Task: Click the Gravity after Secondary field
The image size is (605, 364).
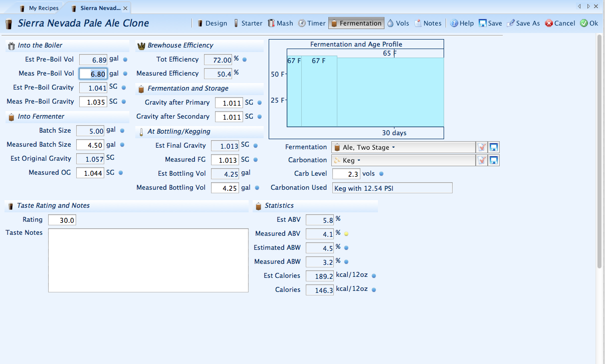Action: (229, 117)
